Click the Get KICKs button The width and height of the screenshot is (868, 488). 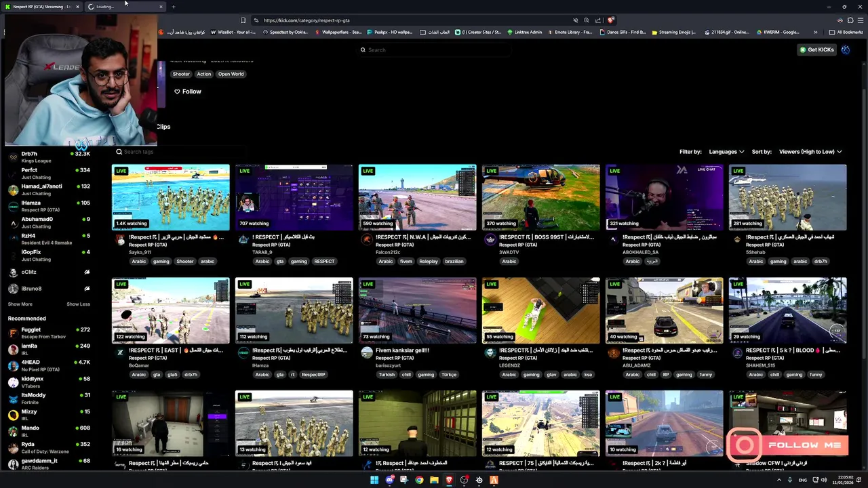(816, 49)
